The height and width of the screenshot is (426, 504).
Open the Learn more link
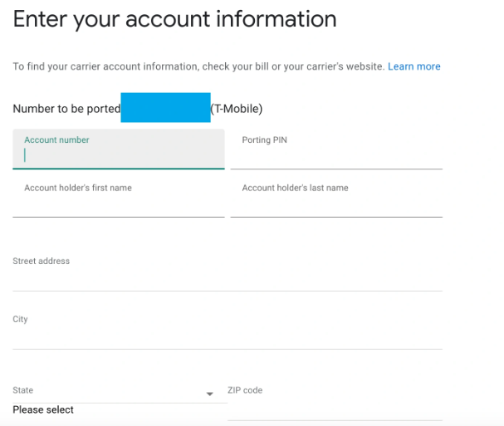(413, 66)
